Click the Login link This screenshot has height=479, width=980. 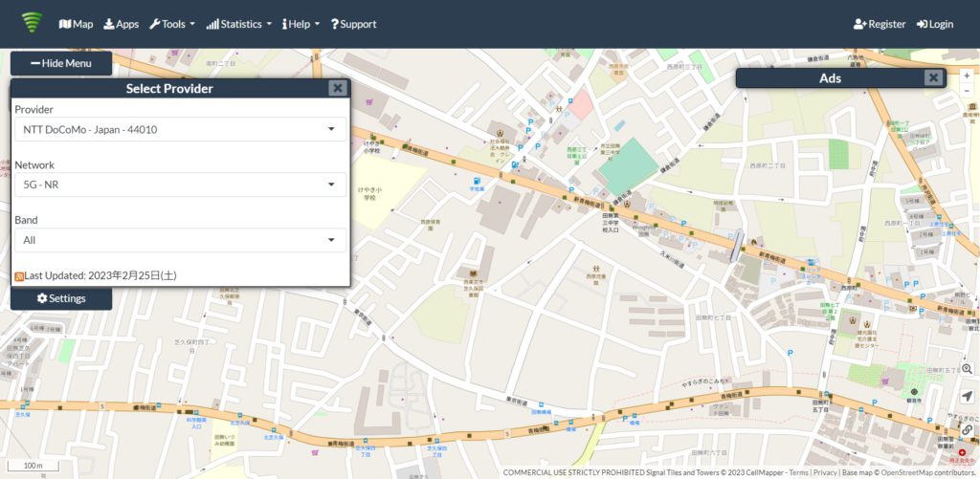[934, 24]
